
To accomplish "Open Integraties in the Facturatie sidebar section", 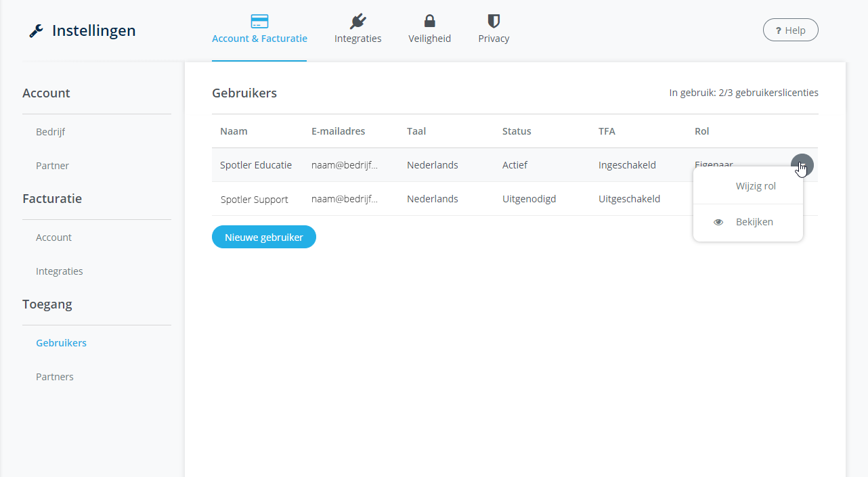I will (x=59, y=271).
